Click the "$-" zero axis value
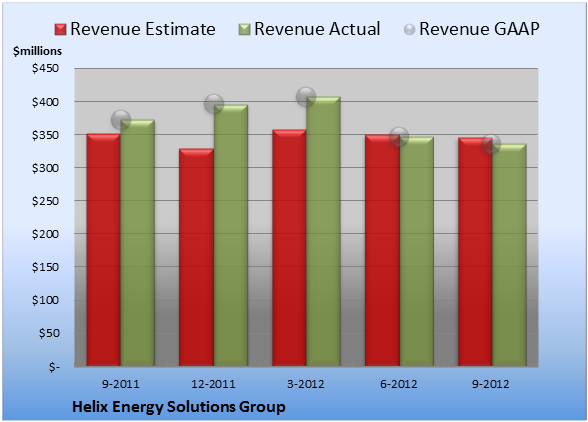 tap(54, 367)
